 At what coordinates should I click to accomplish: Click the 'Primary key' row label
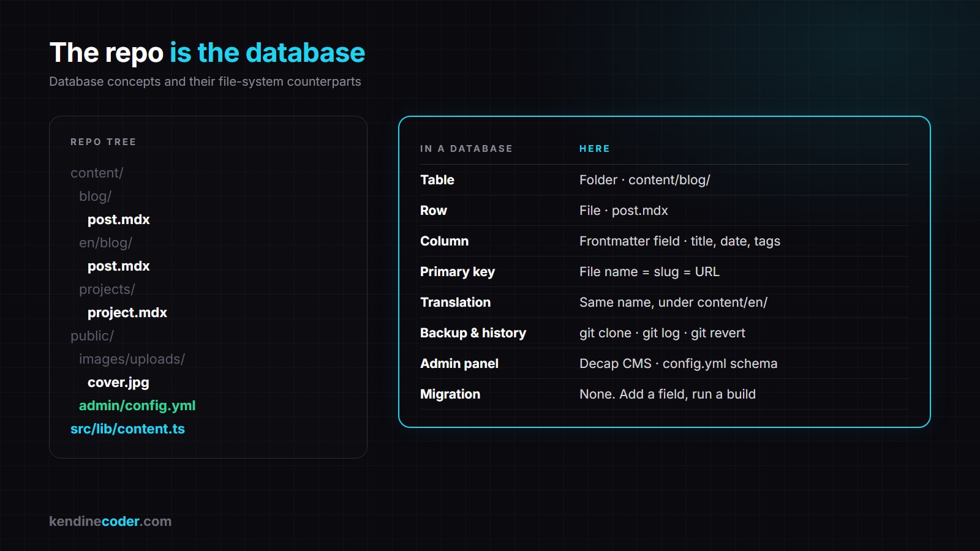click(458, 272)
